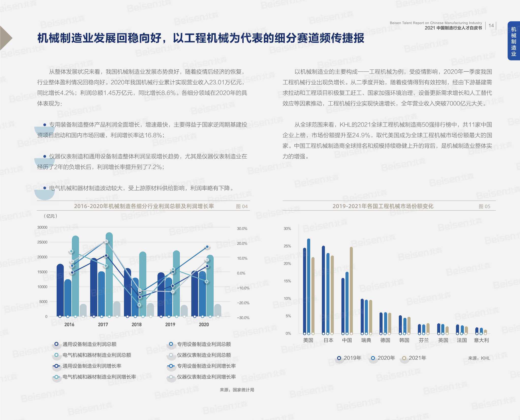Click the 仪器仪表制造业利润总额 legend marker
The height and width of the screenshot is (420, 520).
[x=171, y=355]
